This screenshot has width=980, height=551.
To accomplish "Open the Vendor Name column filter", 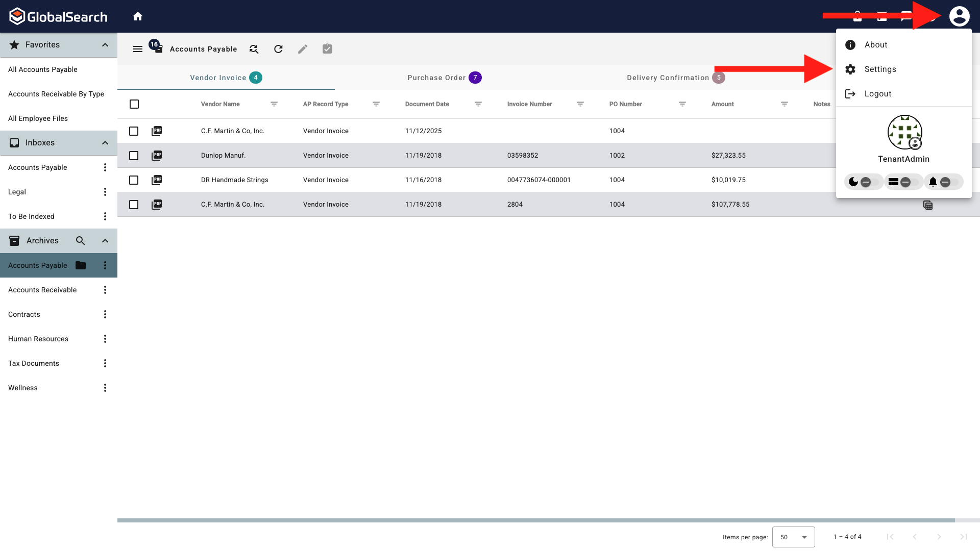I will 274,104.
